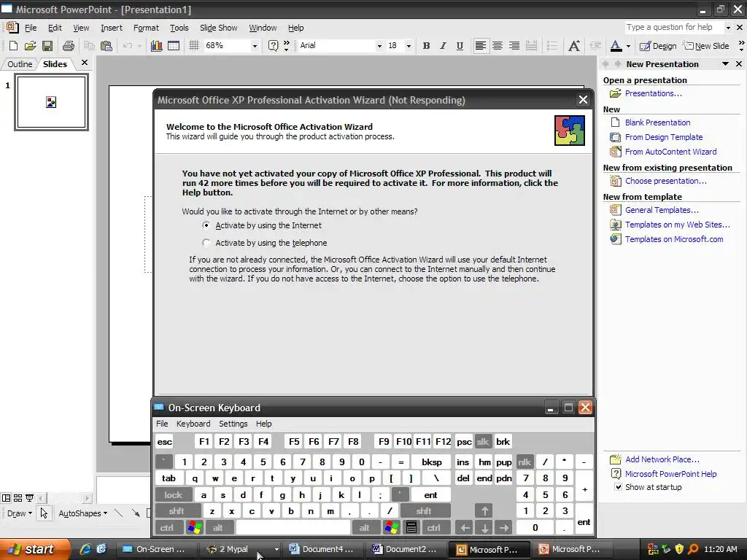Click the bksp key on On-Screen Keyboard
The width and height of the screenshot is (747, 560).
pos(431,462)
